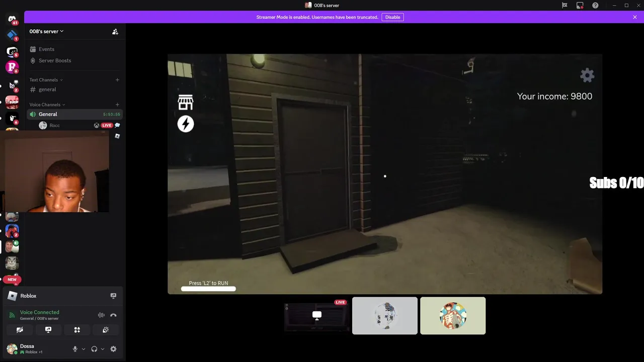Click the run stamina bar in stream
The image size is (644, 362).
(x=208, y=289)
